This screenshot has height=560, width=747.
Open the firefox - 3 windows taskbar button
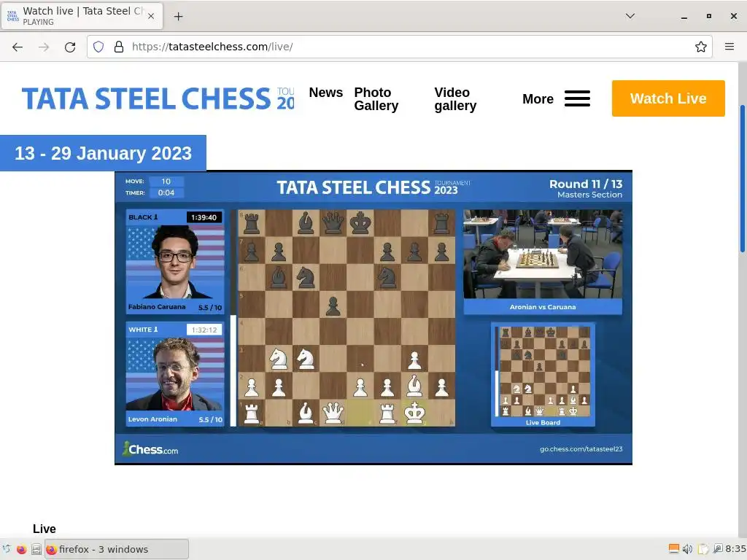coord(117,550)
